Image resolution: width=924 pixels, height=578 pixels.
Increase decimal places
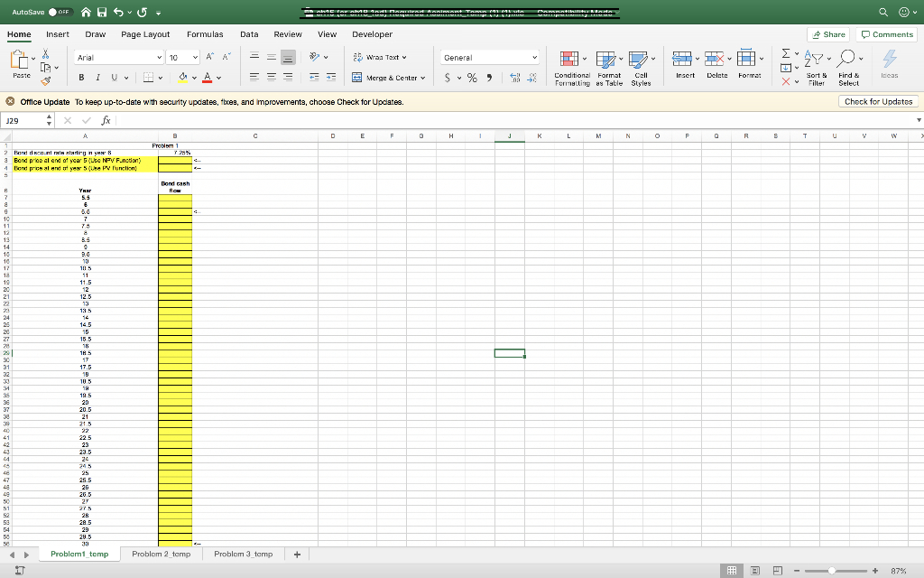click(514, 78)
